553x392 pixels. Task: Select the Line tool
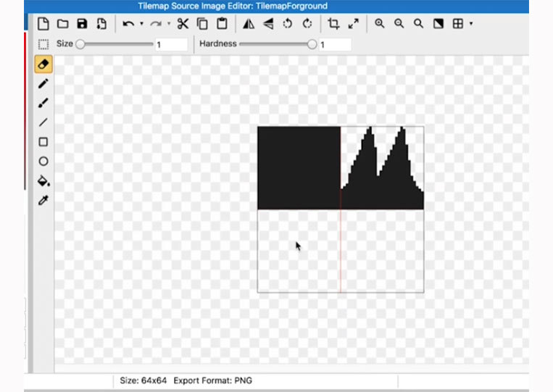click(x=43, y=122)
